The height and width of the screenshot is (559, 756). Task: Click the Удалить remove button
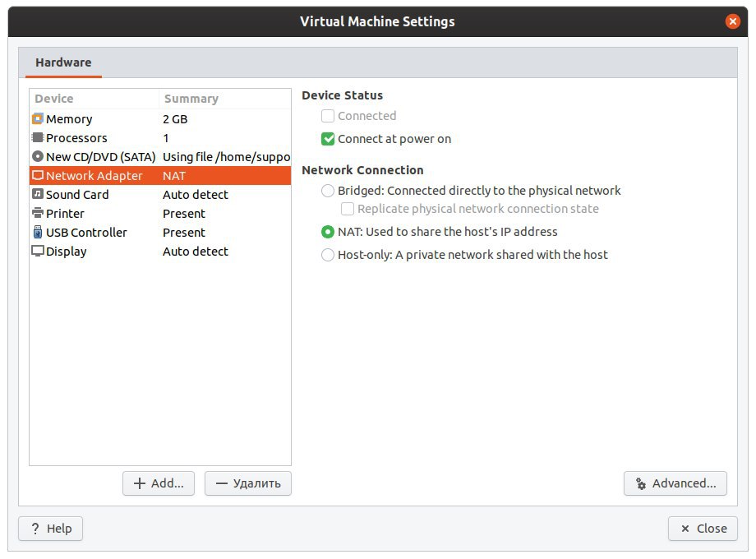coord(248,483)
